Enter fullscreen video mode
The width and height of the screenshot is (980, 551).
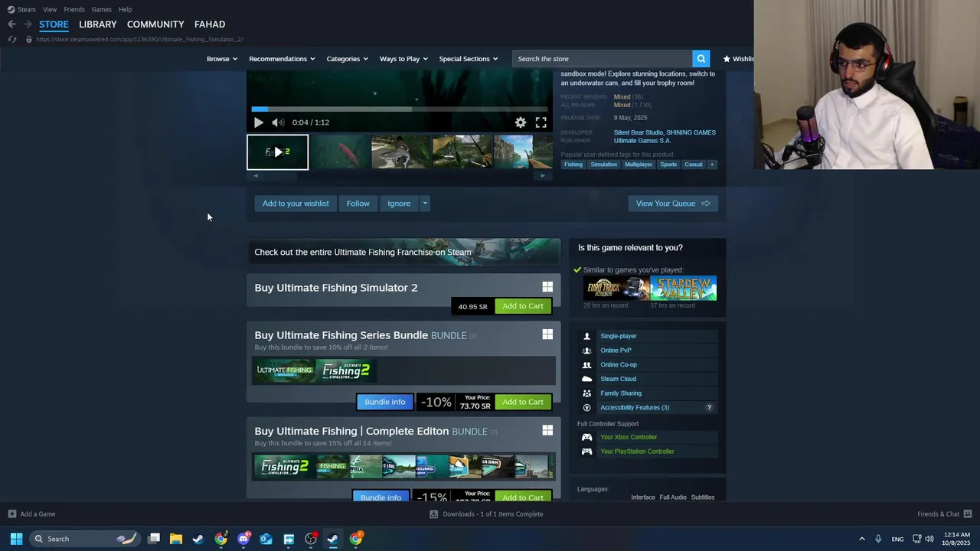click(x=541, y=122)
